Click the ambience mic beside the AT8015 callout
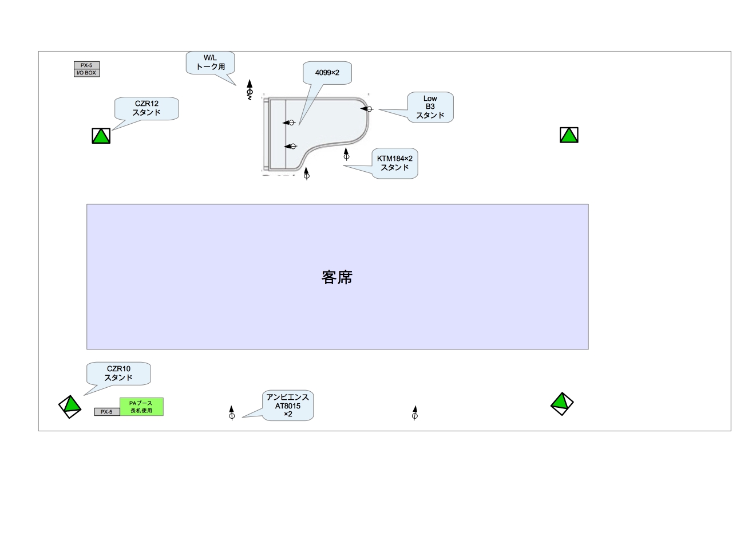Screen dimensions: 756x535 [232, 413]
